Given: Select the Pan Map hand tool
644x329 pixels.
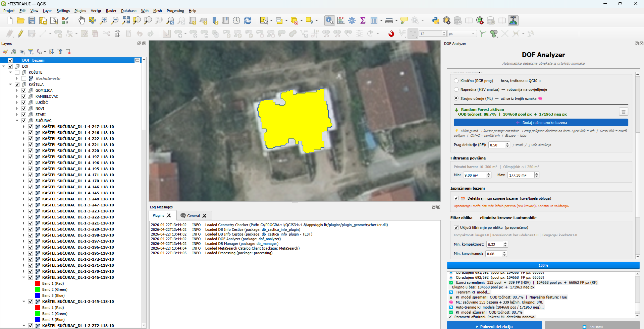Looking at the screenshot, I should (82, 21).
